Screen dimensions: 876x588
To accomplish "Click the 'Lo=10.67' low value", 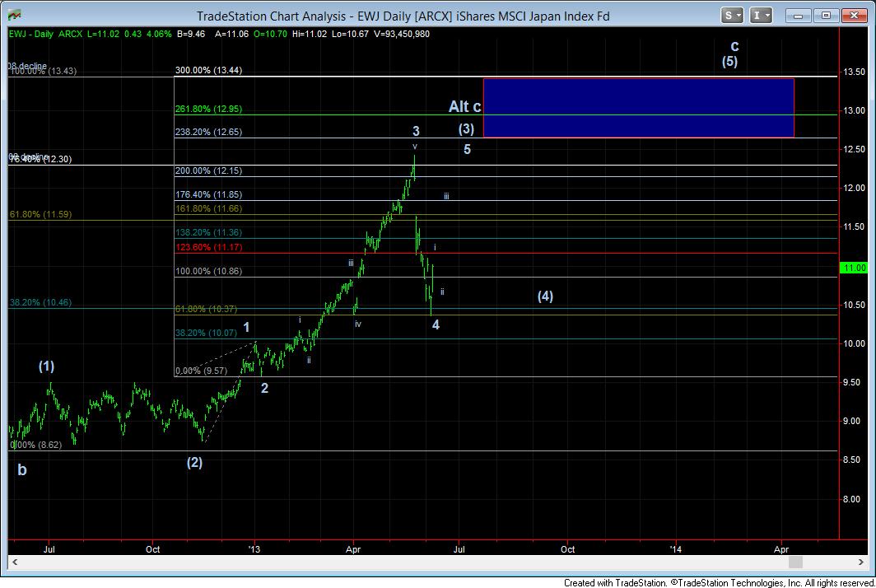I will [350, 34].
